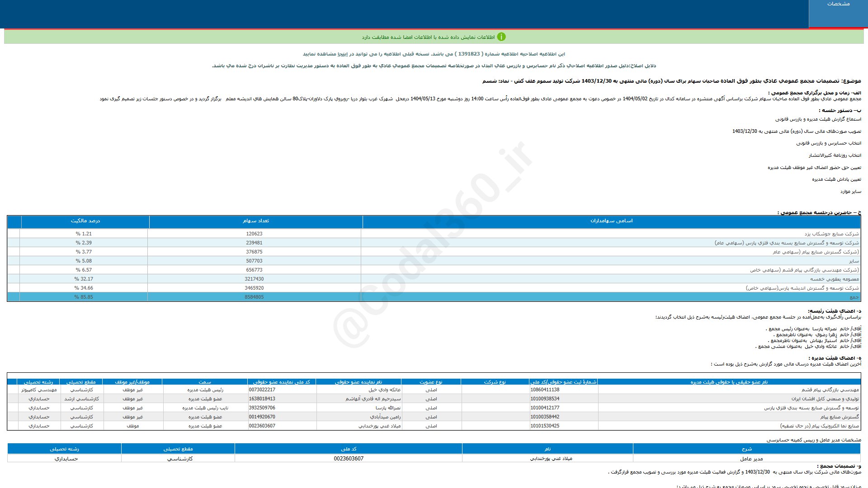Click the share count 507703

pyautogui.click(x=254, y=261)
